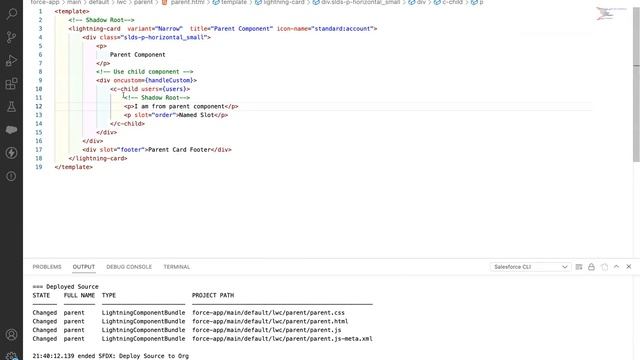
Task: Click the c-child users={users} line
Action: pos(150,89)
